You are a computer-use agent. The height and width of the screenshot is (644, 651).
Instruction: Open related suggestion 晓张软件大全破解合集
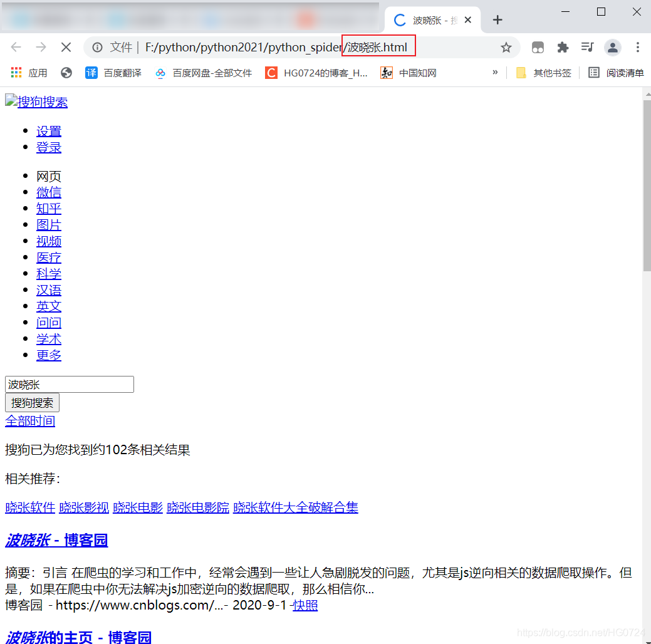[x=296, y=507]
